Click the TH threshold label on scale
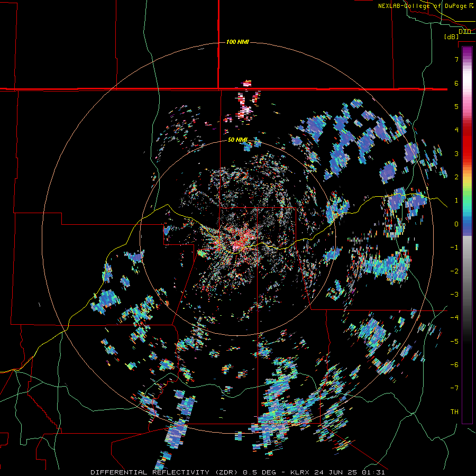The width and height of the screenshot is (476, 476). tap(454, 411)
